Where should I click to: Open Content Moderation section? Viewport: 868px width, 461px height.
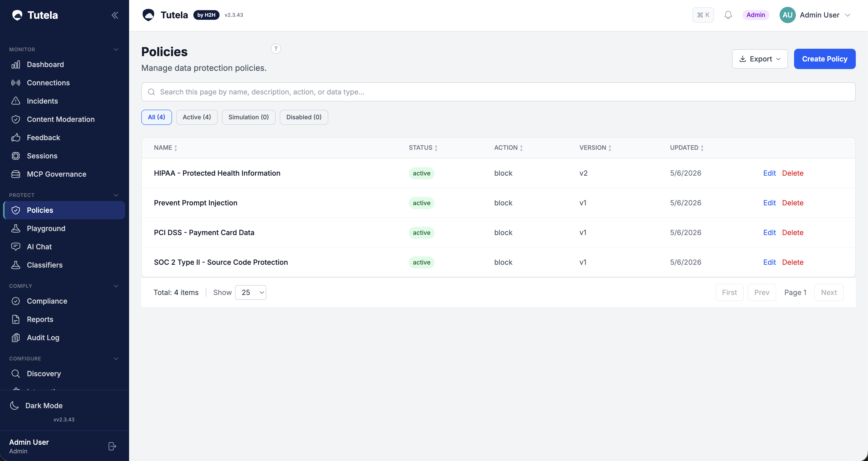pyautogui.click(x=64, y=119)
